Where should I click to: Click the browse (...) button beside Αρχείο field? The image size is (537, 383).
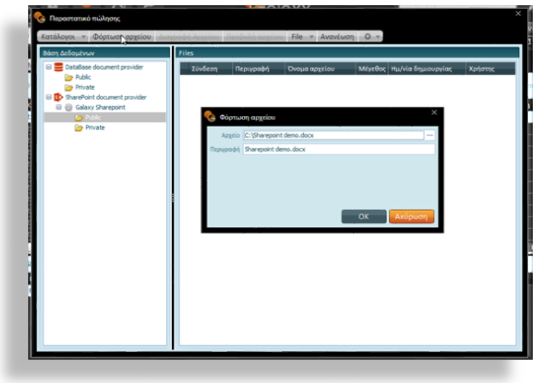[429, 135]
